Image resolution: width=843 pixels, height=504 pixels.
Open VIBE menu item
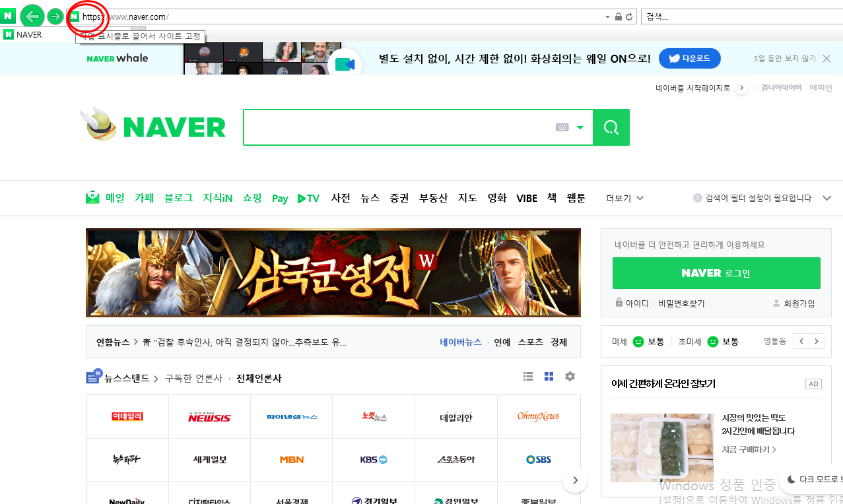[527, 198]
